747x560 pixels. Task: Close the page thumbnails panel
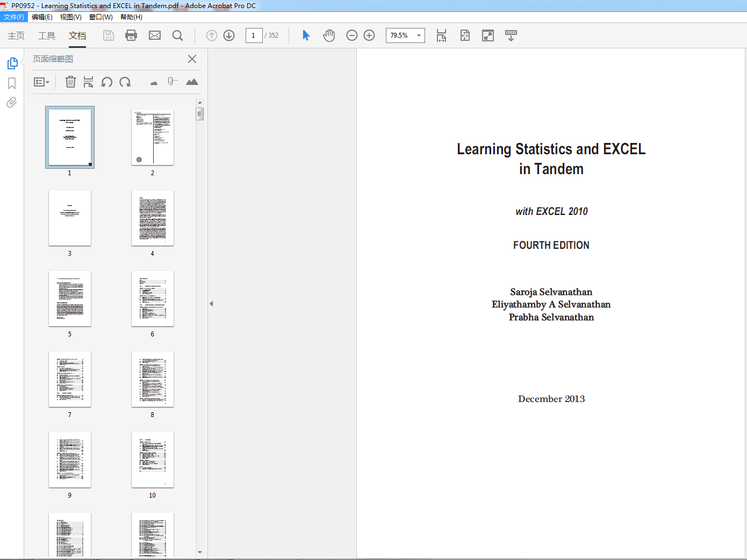192,59
